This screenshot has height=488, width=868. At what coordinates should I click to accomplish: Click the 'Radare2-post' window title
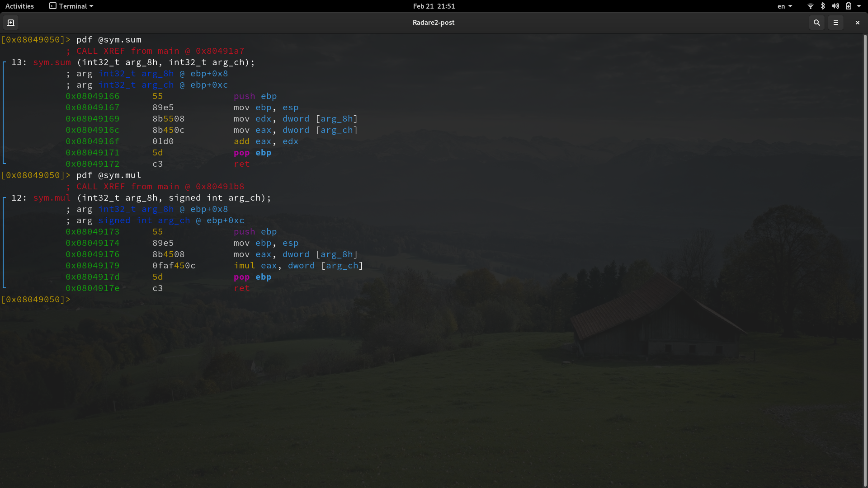(x=433, y=23)
